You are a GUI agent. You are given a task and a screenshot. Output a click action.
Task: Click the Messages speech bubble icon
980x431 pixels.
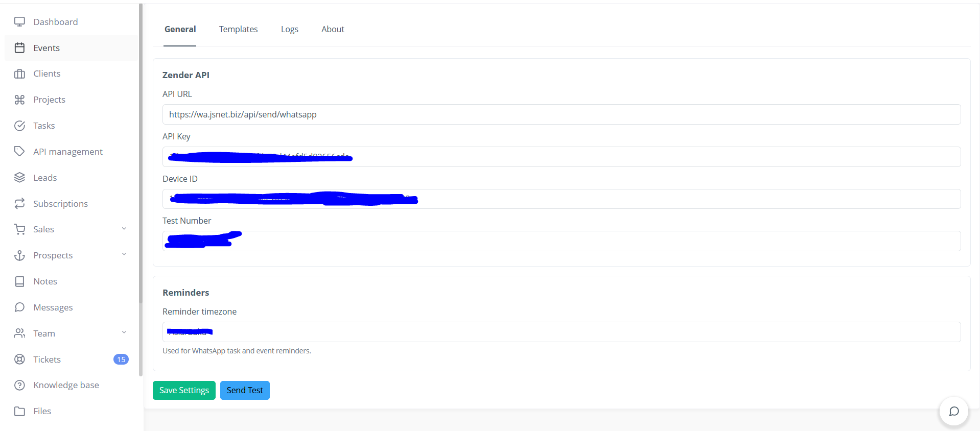click(19, 307)
